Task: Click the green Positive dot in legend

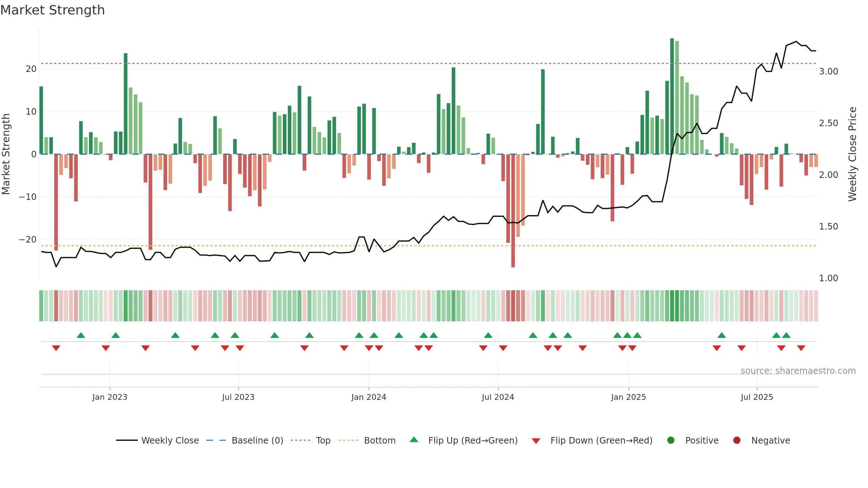Action: 671,440
